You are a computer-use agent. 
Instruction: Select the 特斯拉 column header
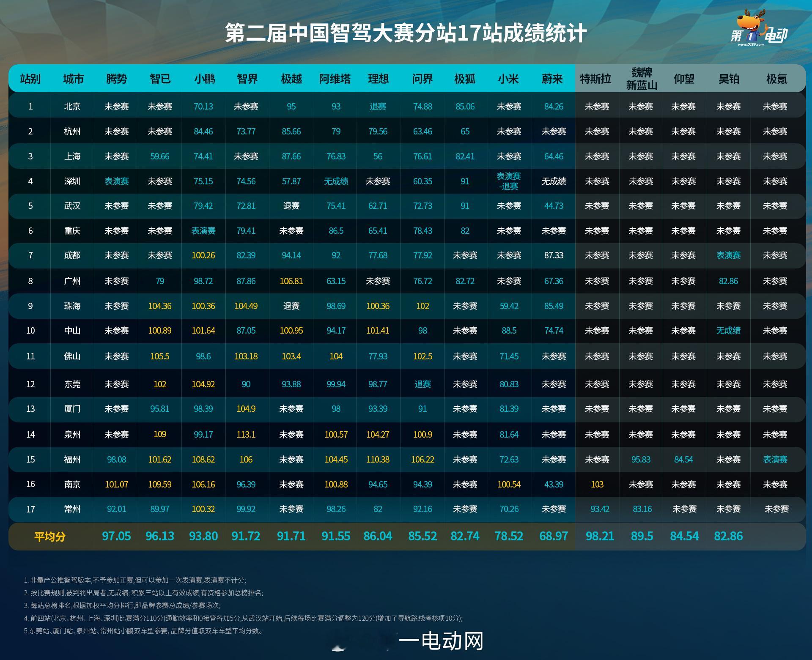point(595,79)
